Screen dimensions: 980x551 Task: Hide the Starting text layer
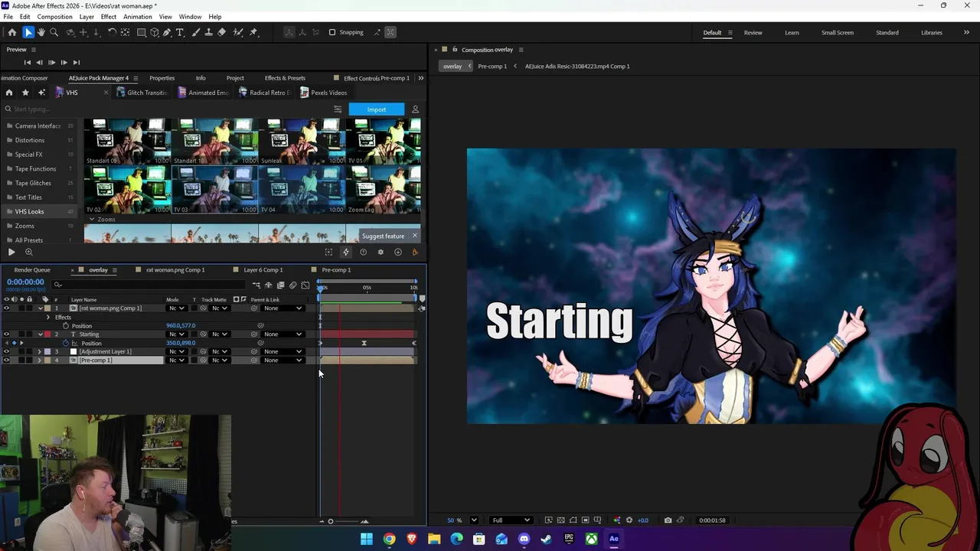[6, 334]
